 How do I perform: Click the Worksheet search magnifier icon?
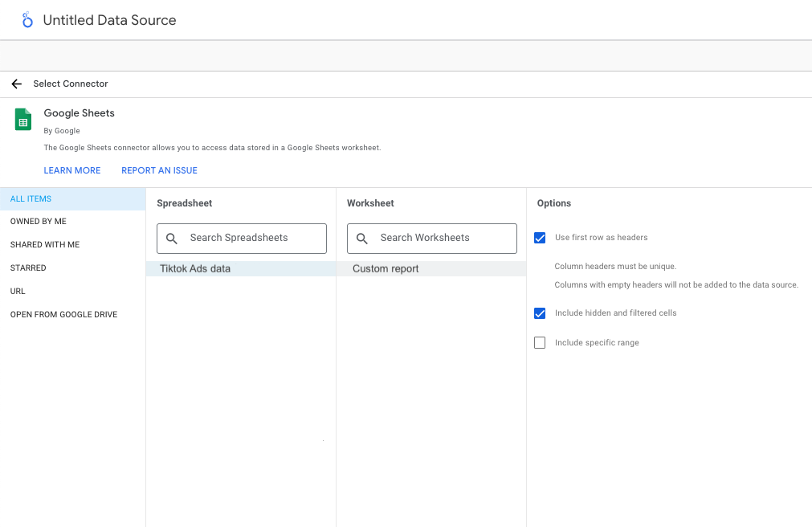[362, 238]
